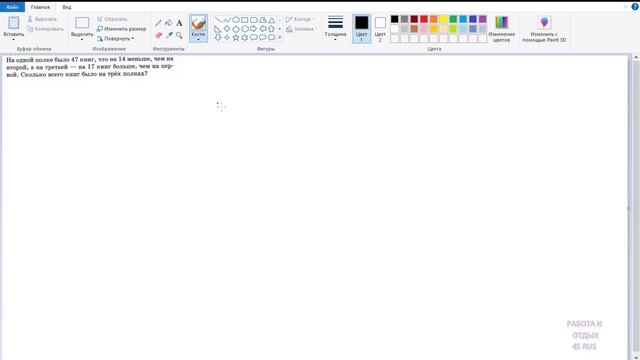This screenshot has width=640, height=360.
Task: Pick the dark red color swatch
Action: 414,19
